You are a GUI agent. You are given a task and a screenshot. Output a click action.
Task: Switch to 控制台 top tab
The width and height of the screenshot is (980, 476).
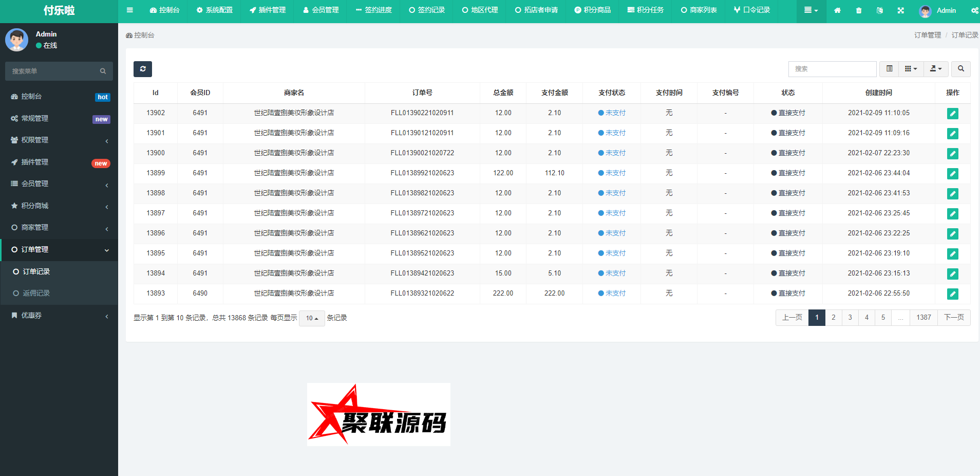pos(164,10)
